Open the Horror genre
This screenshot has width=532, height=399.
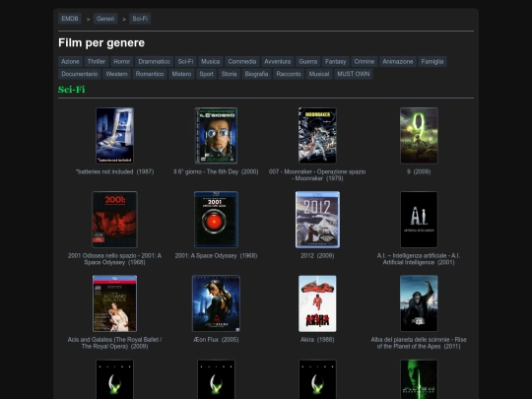122,62
